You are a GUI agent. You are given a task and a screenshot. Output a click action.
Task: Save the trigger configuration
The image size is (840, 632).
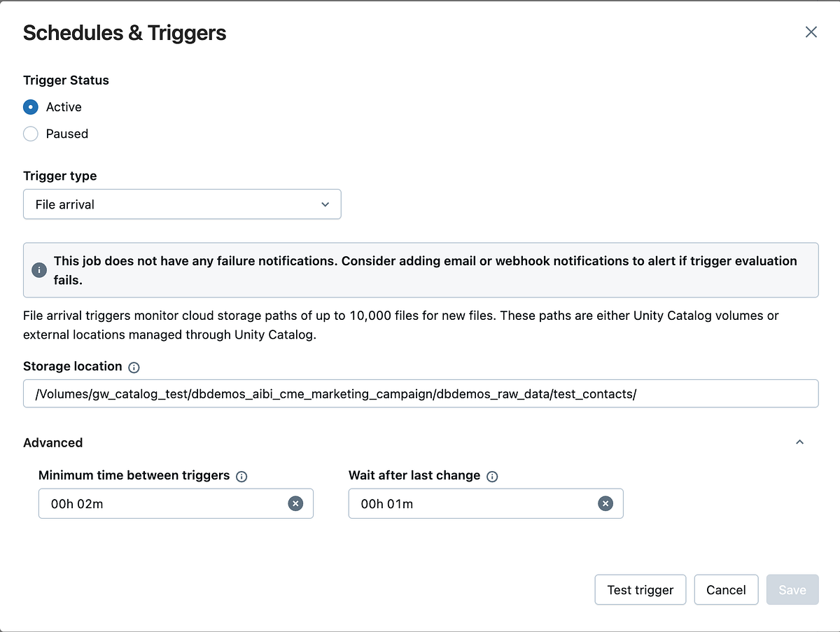tap(792, 589)
